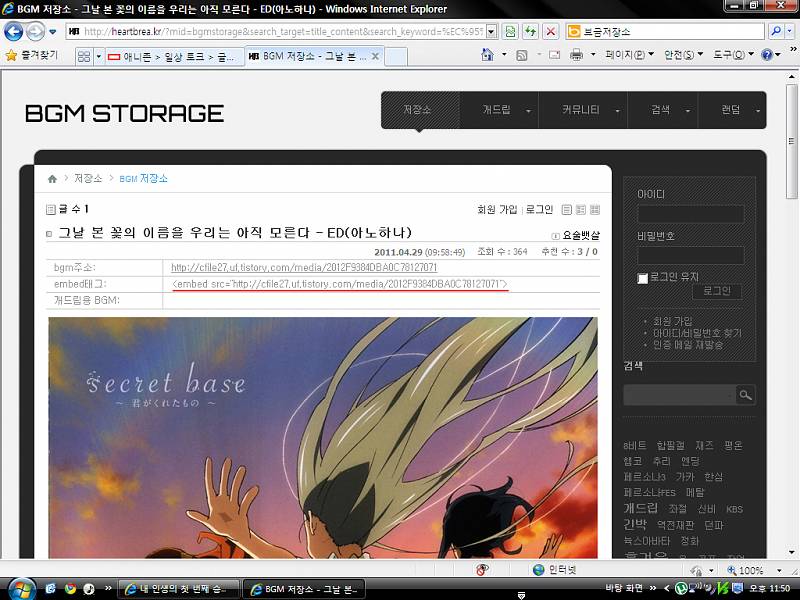The width and height of the screenshot is (800, 600).
Task: Click the home icon in breadcrumb
Action: click(52, 179)
